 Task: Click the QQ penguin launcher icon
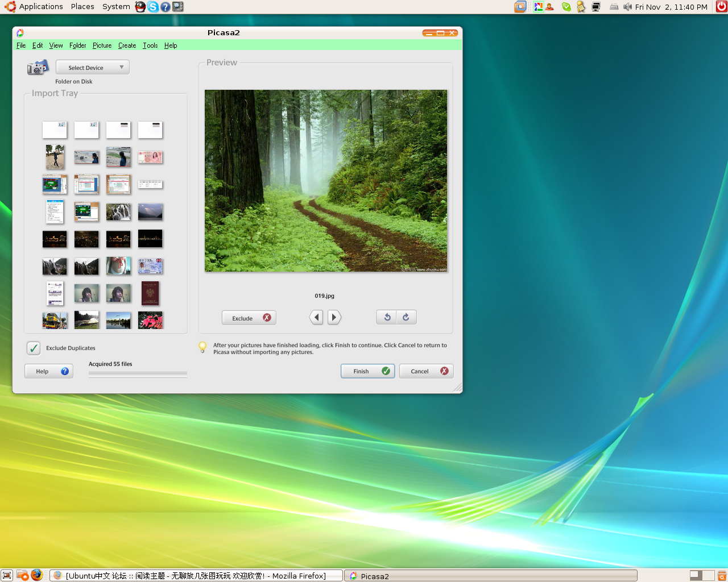140,7
